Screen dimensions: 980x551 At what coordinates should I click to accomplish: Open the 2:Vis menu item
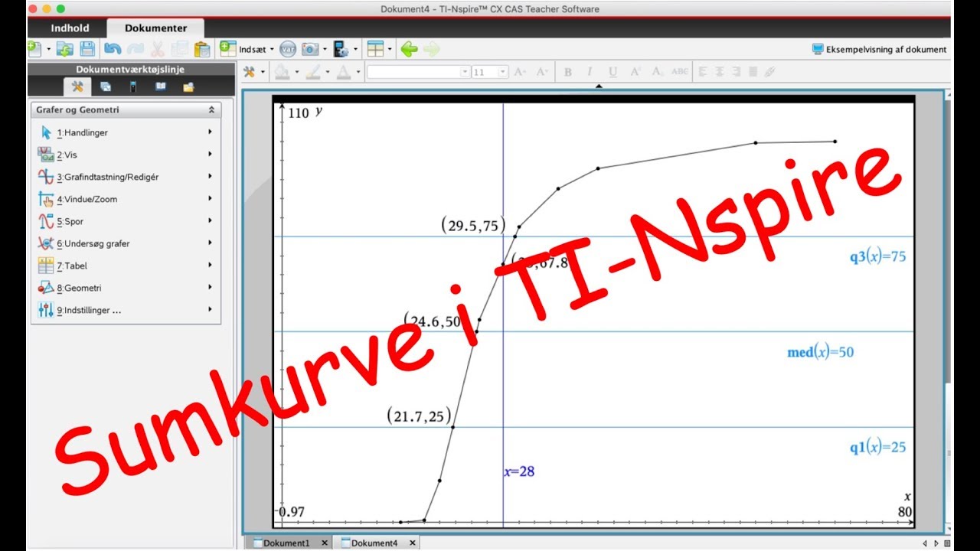[126, 155]
